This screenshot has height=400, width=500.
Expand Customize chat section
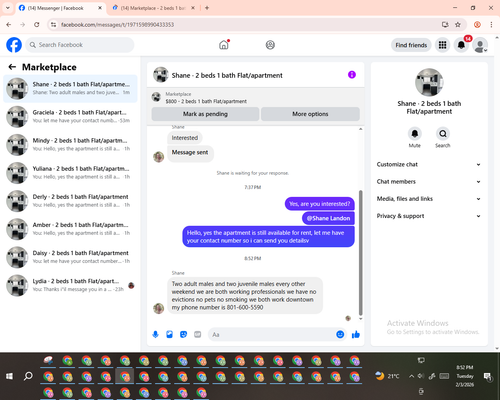(429, 164)
